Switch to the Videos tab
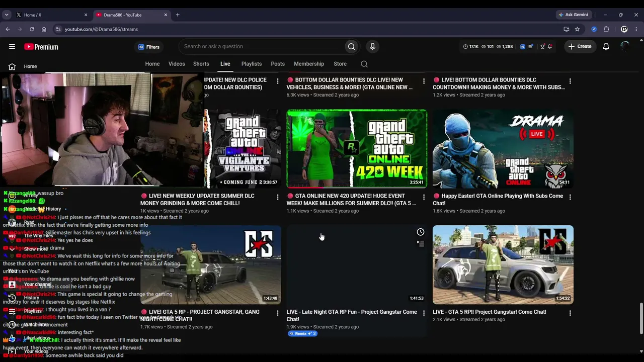The image size is (644, 362). click(177, 64)
